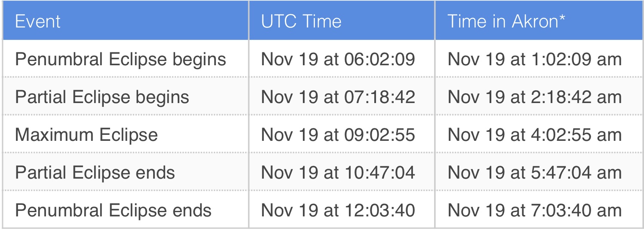
Task: Select the Partial Eclipse begins event cell
Action: (102, 97)
